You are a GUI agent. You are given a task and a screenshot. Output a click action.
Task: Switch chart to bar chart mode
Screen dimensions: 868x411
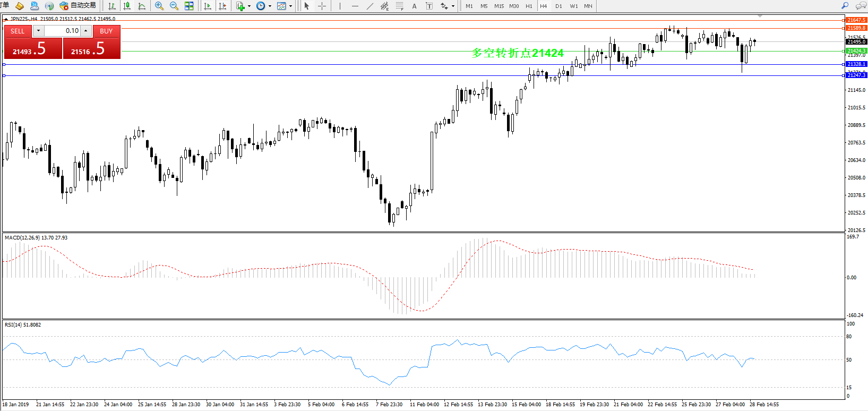[x=112, y=6]
